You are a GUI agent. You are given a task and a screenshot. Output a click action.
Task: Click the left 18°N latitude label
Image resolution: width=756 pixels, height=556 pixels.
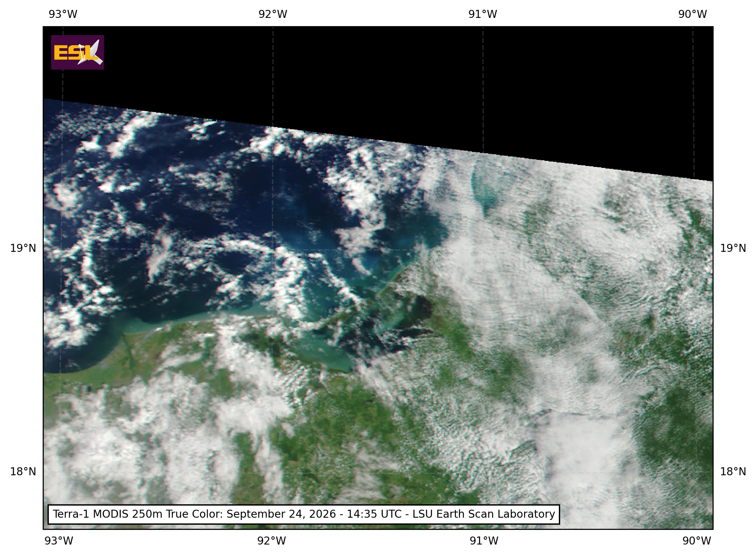23,472
